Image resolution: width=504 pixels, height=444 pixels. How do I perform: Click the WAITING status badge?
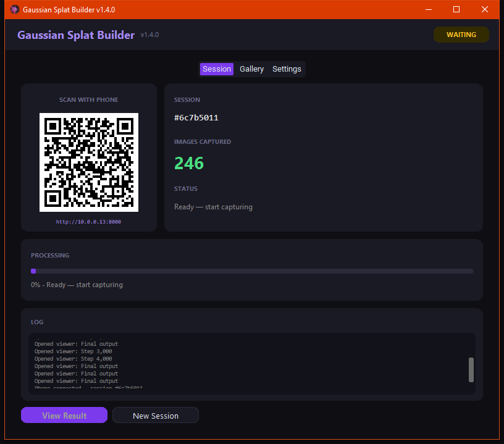pyautogui.click(x=461, y=35)
